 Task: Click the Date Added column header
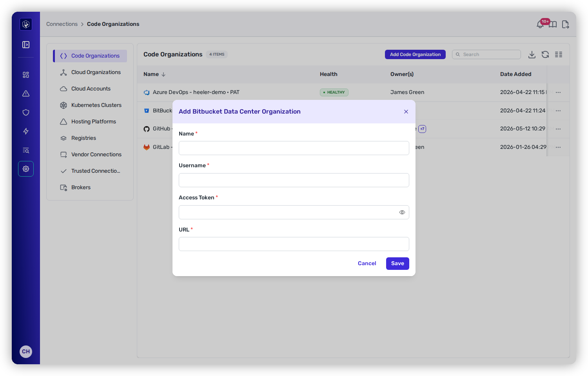(515, 74)
